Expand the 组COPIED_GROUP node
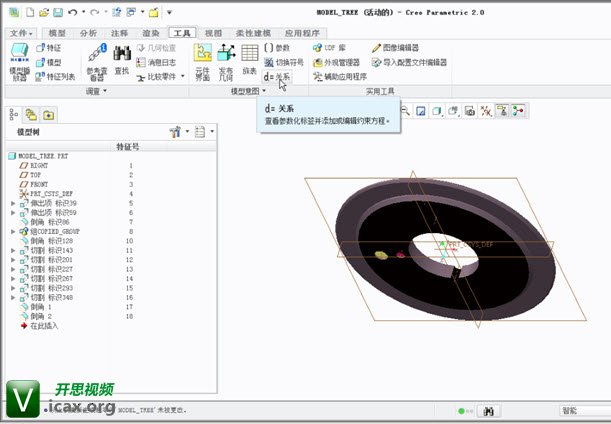Screen dimensions: 611x424 pos(13,231)
